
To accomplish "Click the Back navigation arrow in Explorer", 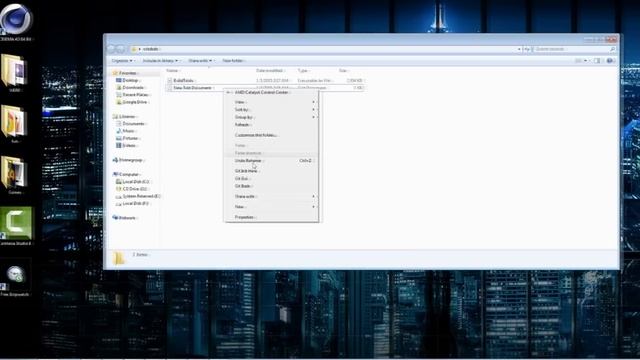I will (x=111, y=49).
